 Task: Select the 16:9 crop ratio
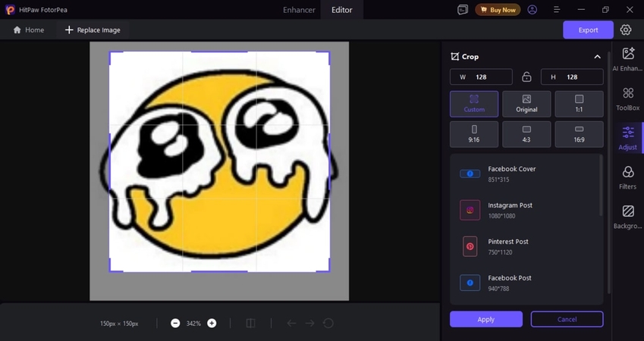tap(579, 134)
